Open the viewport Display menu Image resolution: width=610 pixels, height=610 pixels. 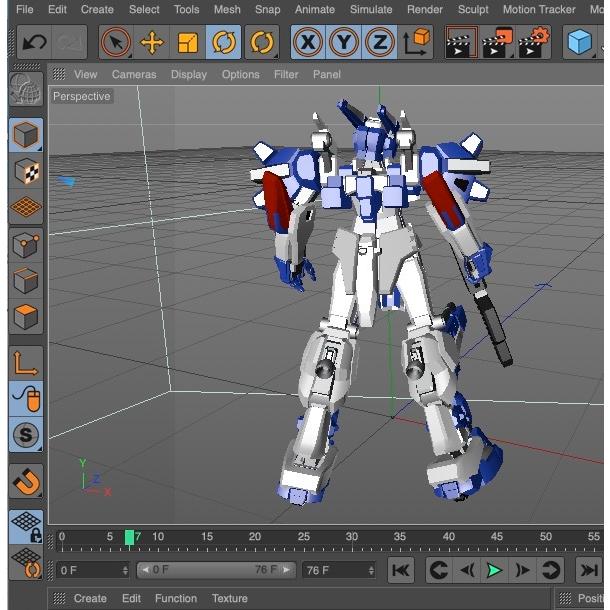point(189,74)
